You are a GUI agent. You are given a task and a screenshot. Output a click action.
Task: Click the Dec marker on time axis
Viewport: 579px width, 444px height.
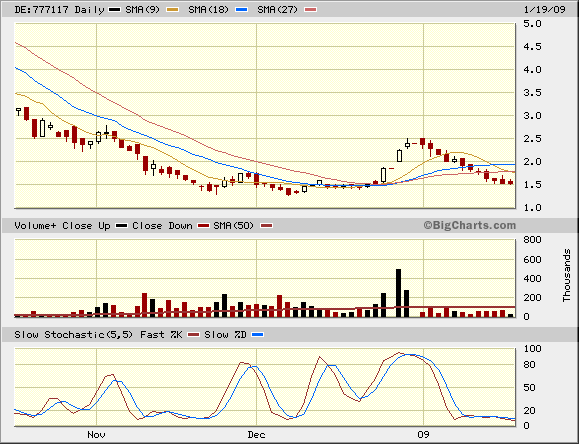click(x=256, y=435)
